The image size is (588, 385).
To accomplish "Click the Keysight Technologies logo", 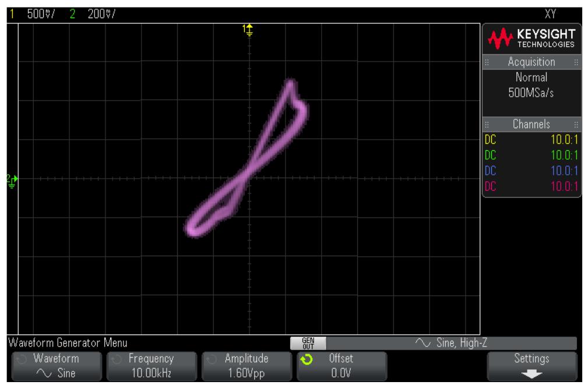I will [x=531, y=38].
